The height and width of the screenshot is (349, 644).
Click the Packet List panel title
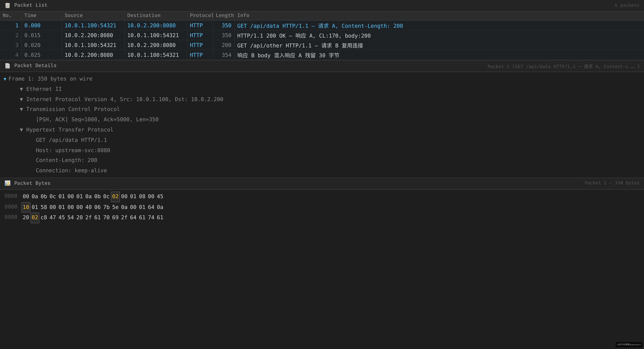coord(31,5)
